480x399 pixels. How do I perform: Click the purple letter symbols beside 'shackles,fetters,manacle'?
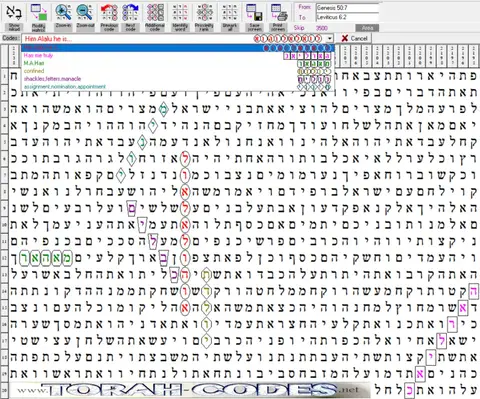coord(314,79)
